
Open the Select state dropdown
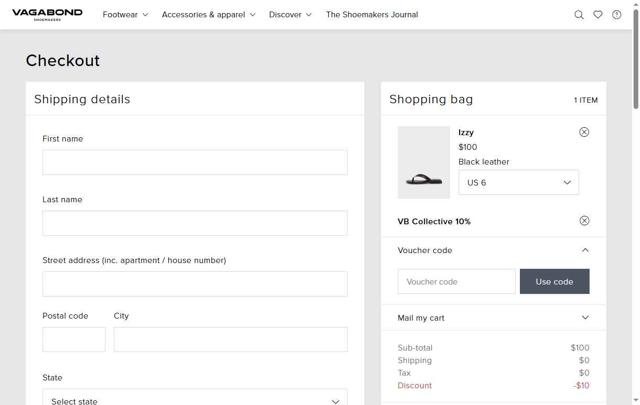coord(195,398)
